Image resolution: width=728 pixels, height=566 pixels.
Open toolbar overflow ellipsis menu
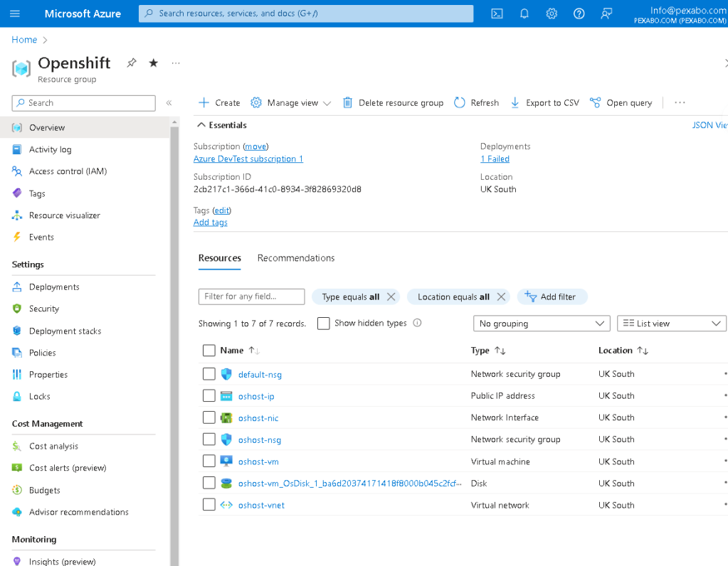click(x=680, y=102)
